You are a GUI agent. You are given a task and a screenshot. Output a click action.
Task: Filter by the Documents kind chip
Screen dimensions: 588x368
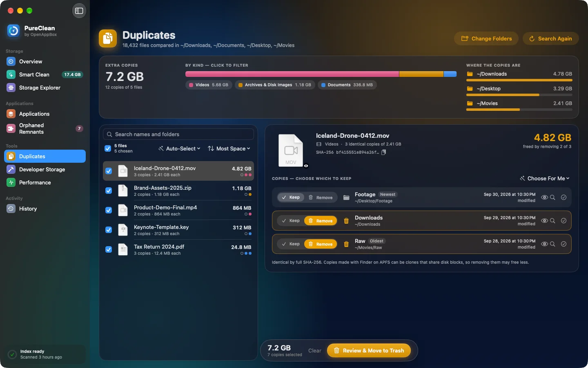click(347, 85)
